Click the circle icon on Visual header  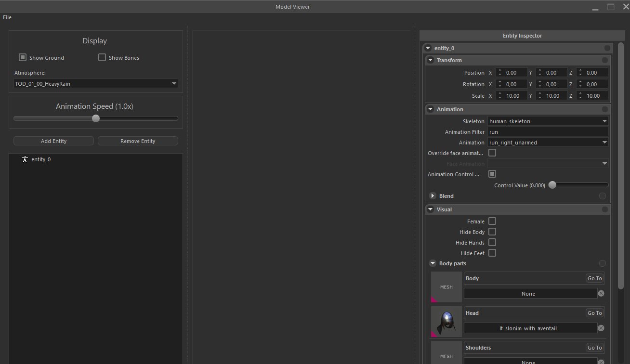coord(604,209)
